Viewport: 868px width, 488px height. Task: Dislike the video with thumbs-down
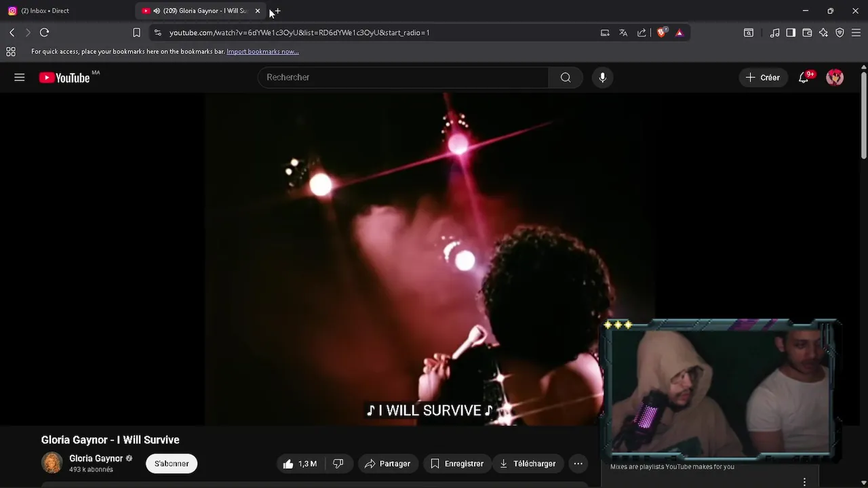[338, 464]
